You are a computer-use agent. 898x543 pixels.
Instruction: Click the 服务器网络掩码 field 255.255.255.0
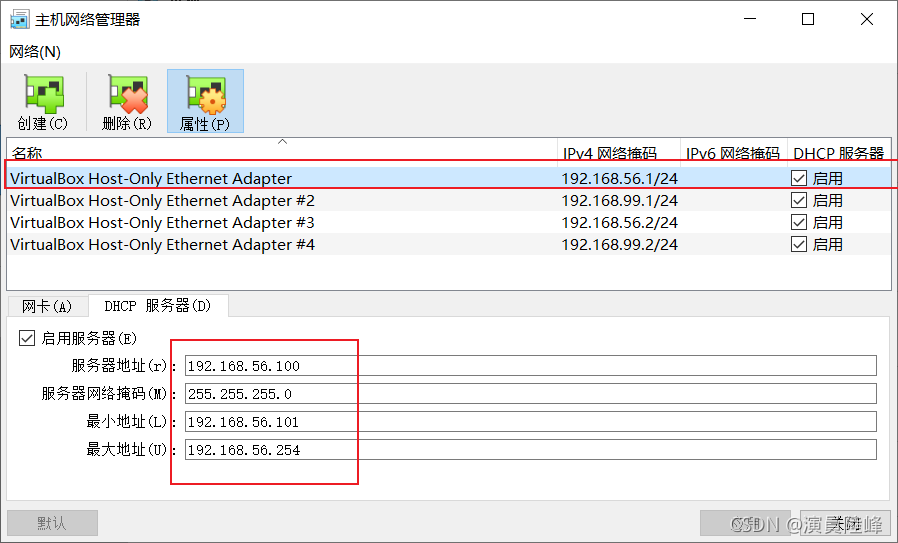(531, 394)
